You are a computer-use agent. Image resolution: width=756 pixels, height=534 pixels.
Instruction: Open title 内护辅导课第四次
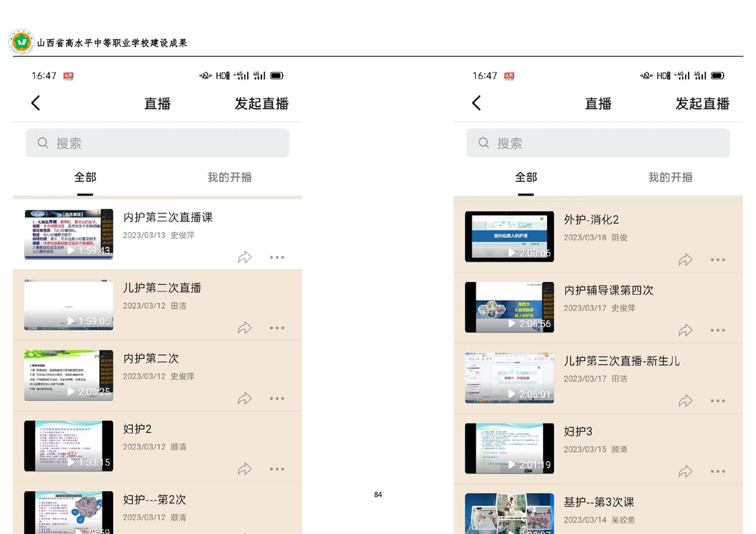[608, 290]
